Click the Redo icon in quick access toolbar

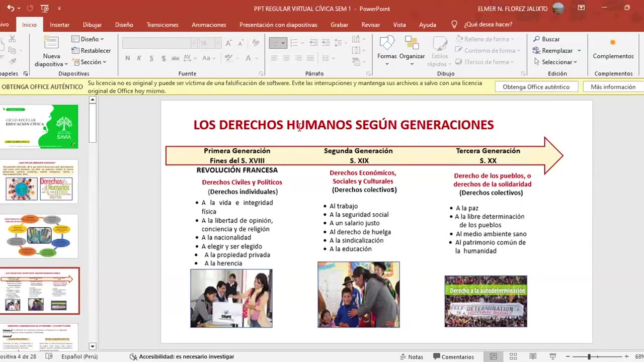tap(30, 9)
